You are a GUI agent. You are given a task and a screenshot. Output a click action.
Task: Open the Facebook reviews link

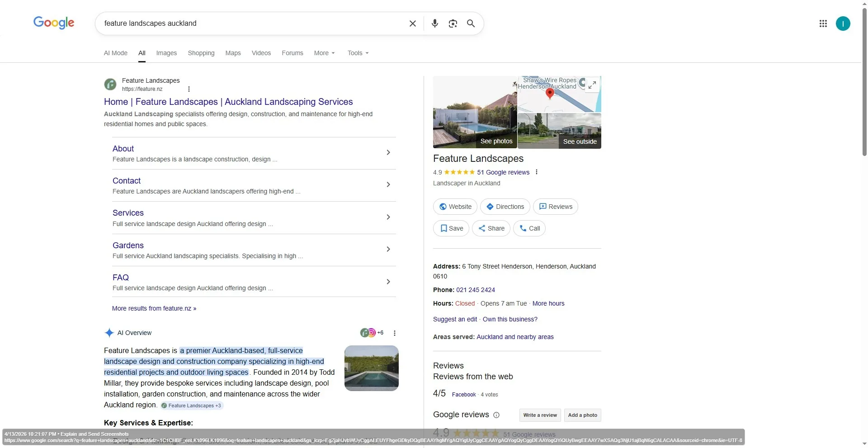click(x=464, y=395)
